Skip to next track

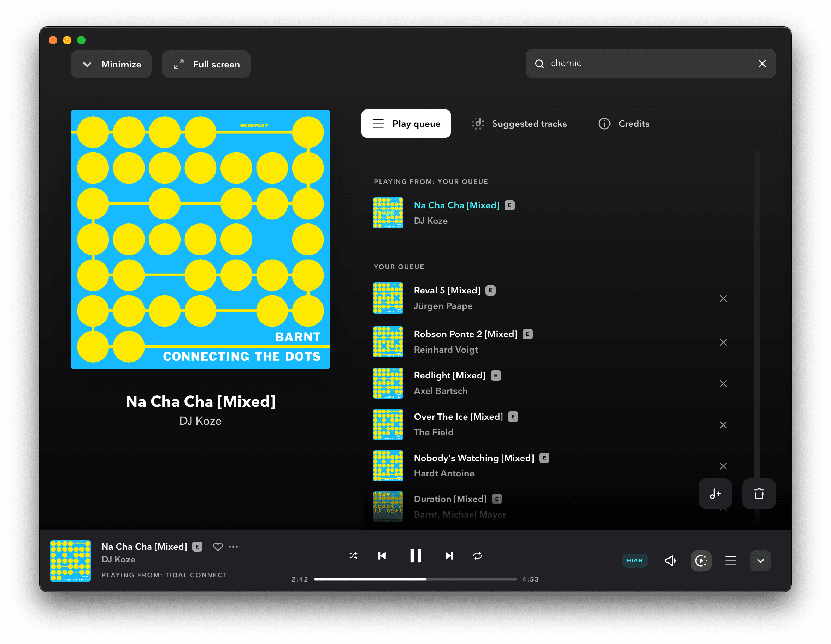click(449, 556)
